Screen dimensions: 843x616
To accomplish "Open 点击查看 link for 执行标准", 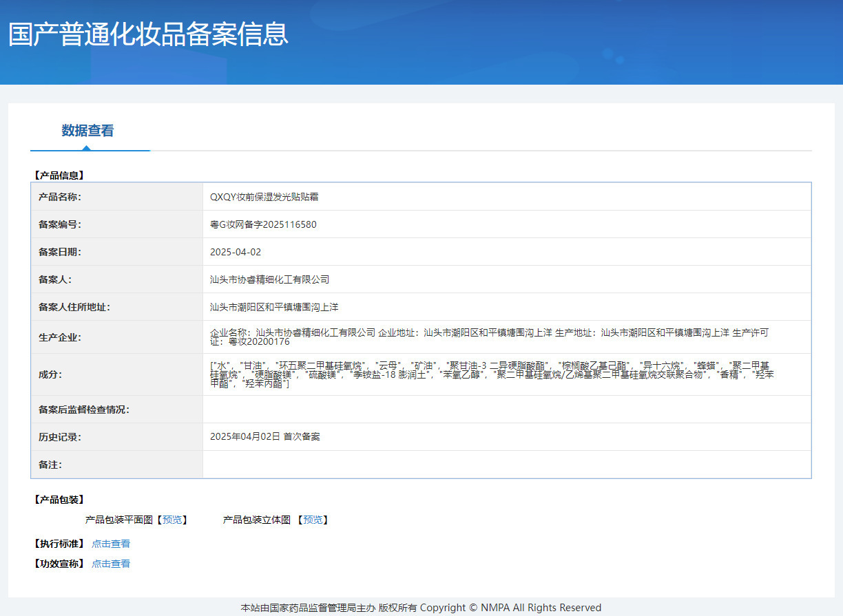I will point(111,544).
